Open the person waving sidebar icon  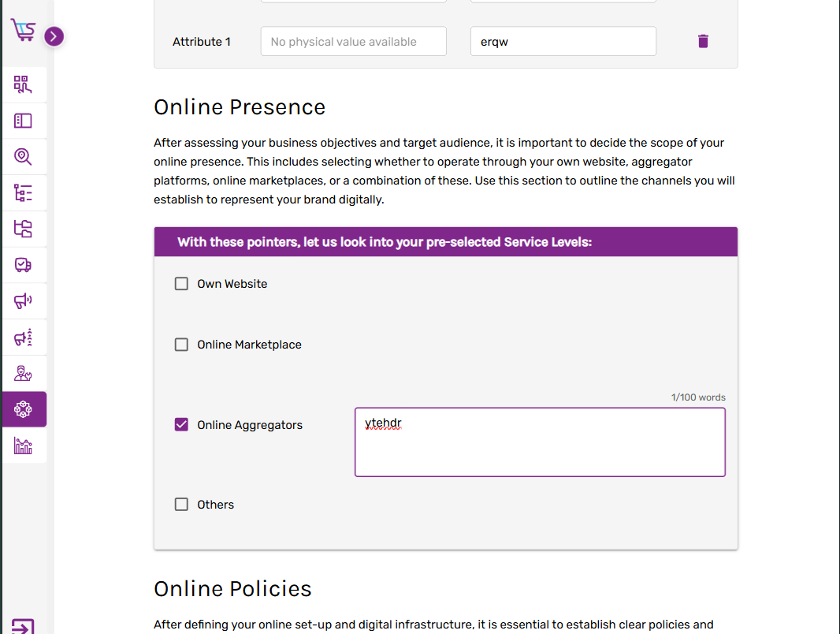[23, 374]
